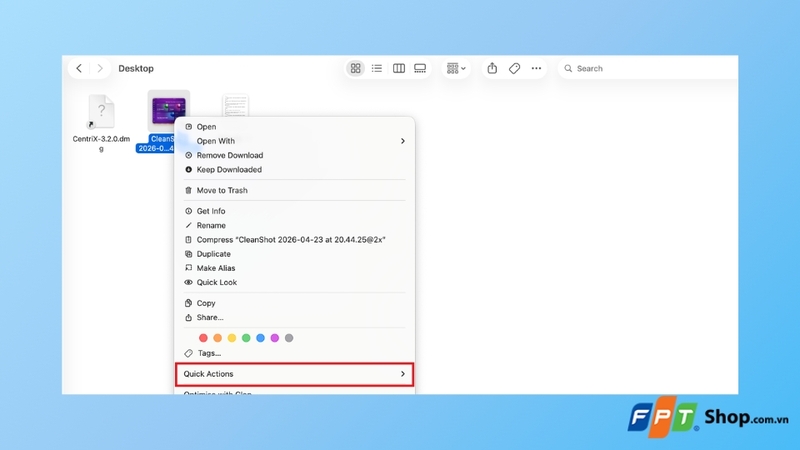Apply the yellow tag color
800x450 pixels.
[x=232, y=338]
